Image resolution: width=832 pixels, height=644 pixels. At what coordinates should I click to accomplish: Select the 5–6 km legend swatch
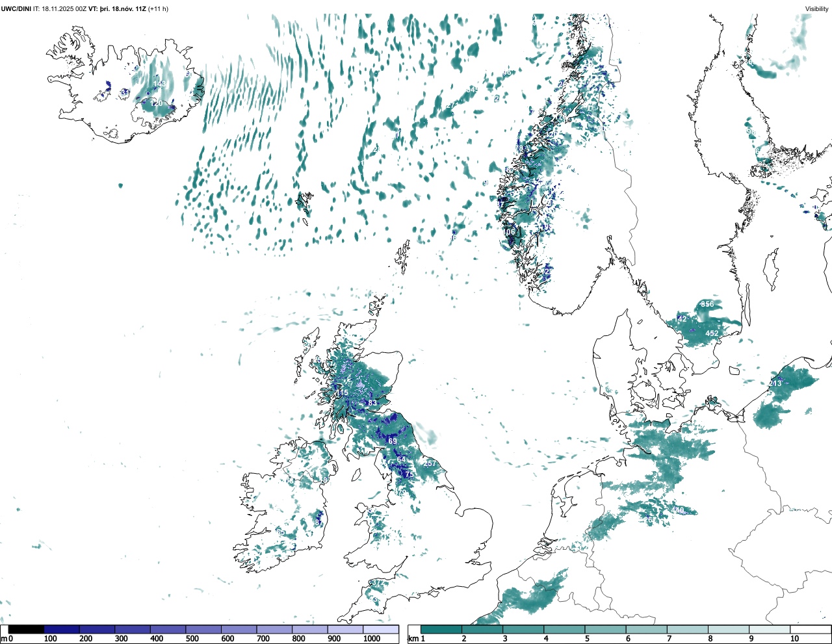click(605, 629)
